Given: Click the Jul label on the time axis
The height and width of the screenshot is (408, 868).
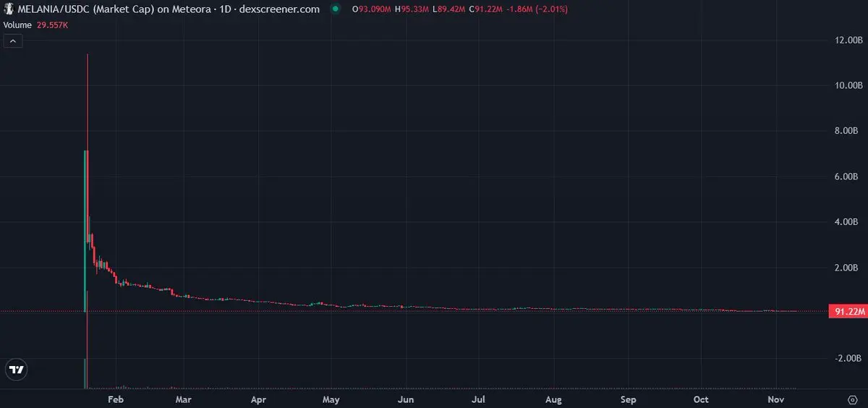Looking at the screenshot, I should [478, 399].
